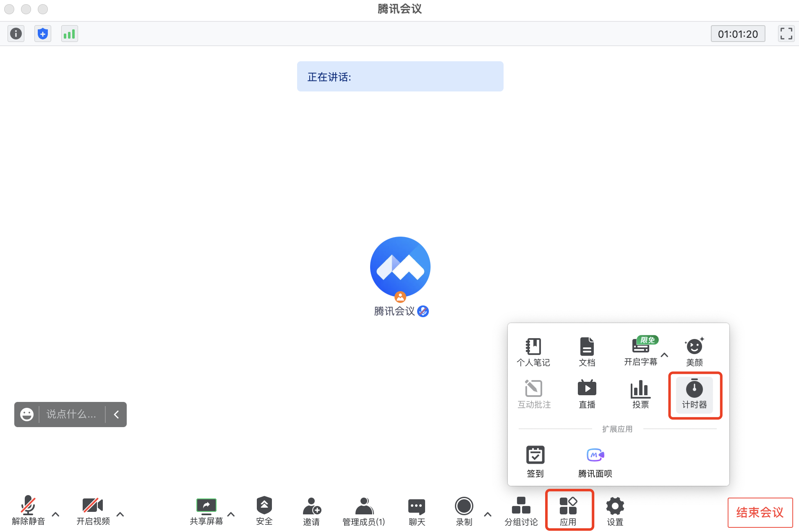The image size is (799, 532).
Task: Click the 互动批注 annotation icon
Action: tap(534, 394)
